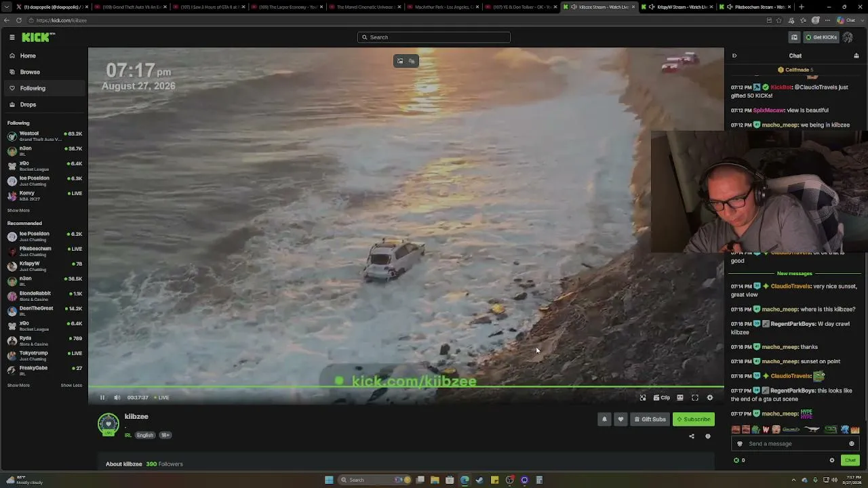Viewport: 868px width, 488px height.
Task: Open BlondeRabbit channel in Recommended list
Action: 44,296
